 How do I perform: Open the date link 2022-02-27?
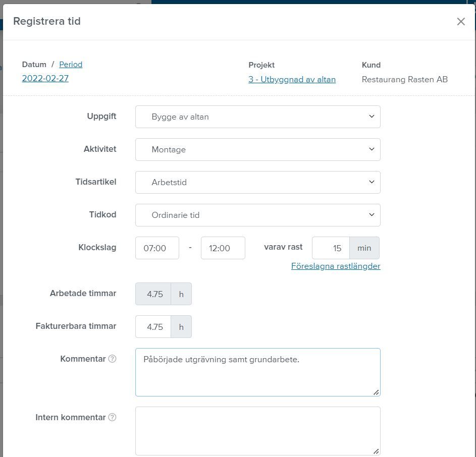click(x=45, y=79)
